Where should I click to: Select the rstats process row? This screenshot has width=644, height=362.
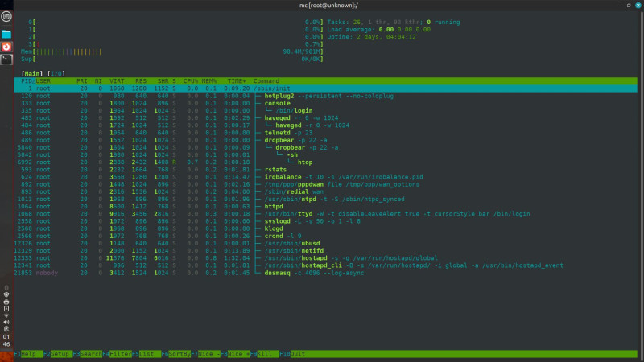[x=325, y=170]
